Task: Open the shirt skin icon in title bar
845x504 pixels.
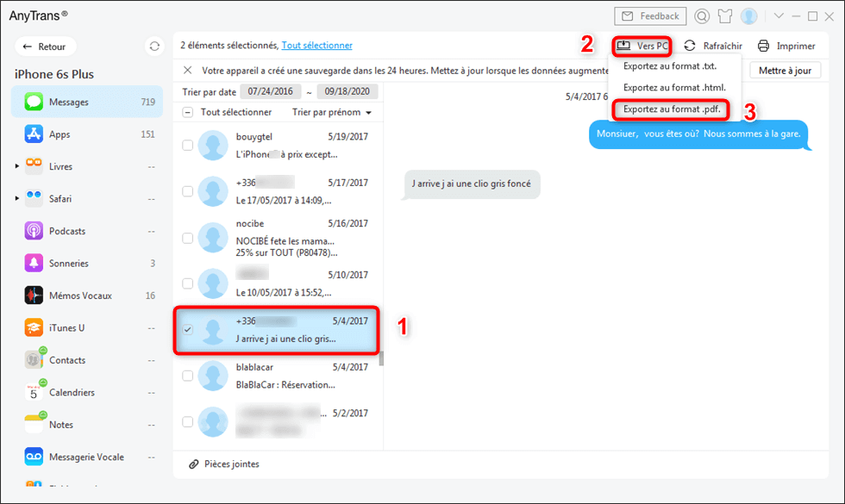Action: click(x=725, y=16)
